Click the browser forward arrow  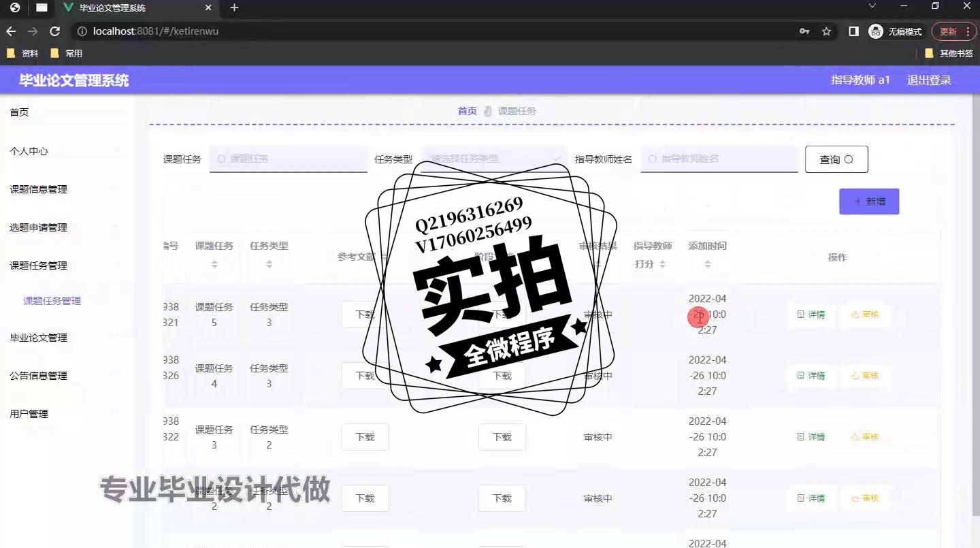(33, 31)
